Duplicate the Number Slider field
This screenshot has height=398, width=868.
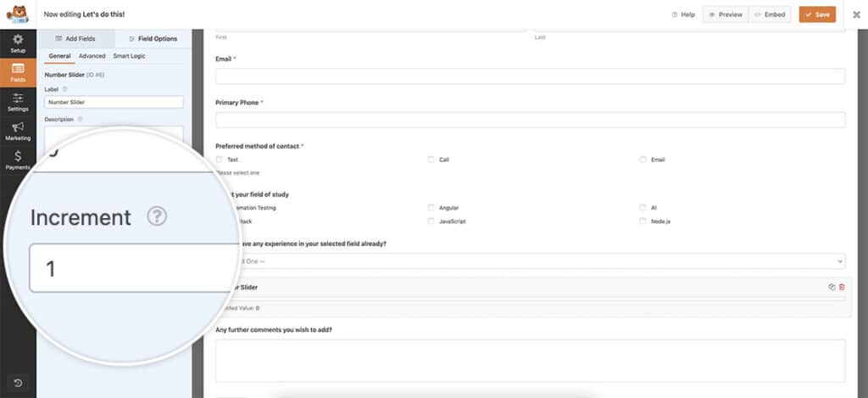click(x=832, y=287)
